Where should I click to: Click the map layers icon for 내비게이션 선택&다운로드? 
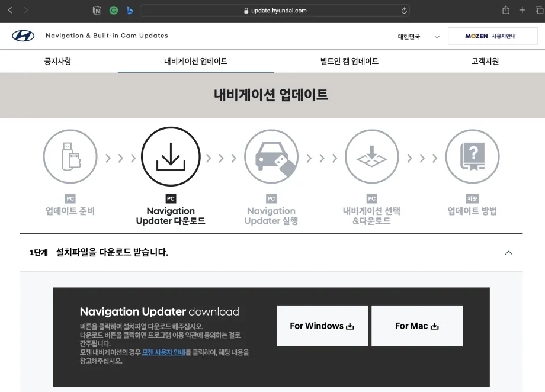tap(371, 156)
